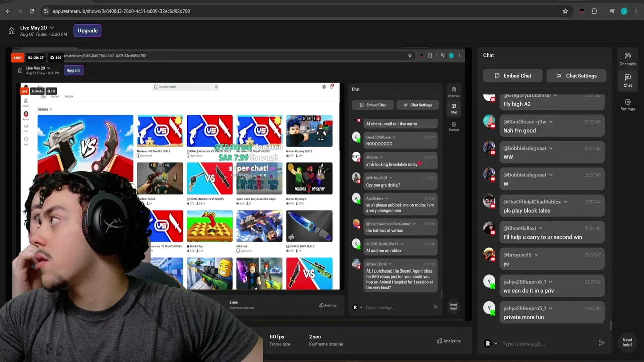Open chevron next to @broguys15
Image resolution: width=644 pixels, height=362 pixels.
pos(536,255)
